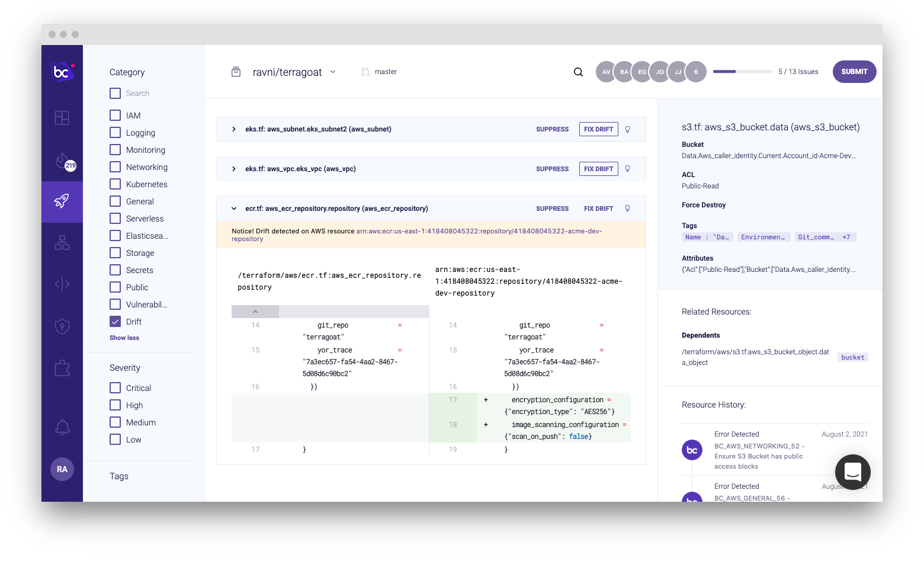924x561 pixels.
Task: Click SUPPRESS on the eks_vpc row
Action: tap(552, 169)
